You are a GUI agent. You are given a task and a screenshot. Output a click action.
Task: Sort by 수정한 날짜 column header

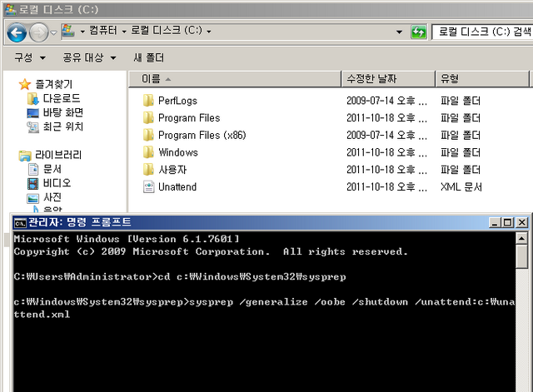point(388,79)
